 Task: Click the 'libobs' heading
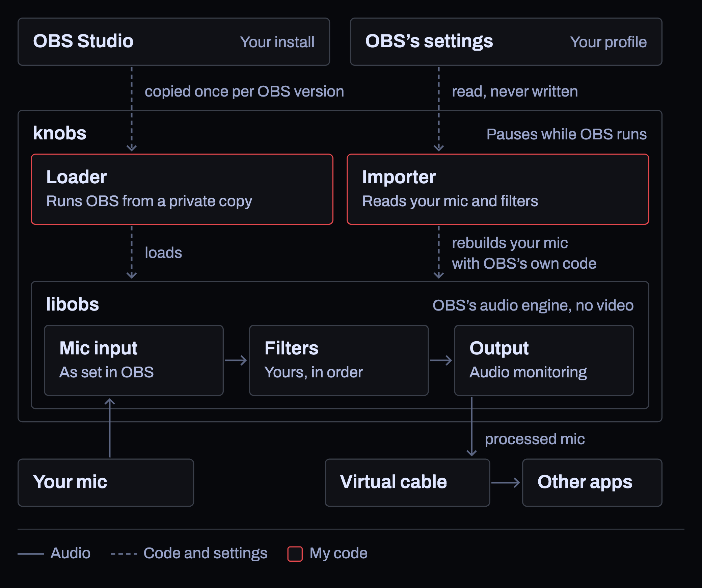coord(73,304)
